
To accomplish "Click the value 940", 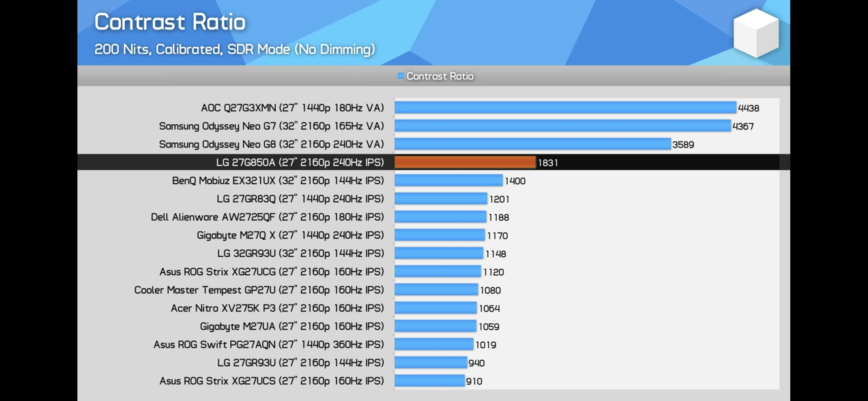I will point(477,363).
